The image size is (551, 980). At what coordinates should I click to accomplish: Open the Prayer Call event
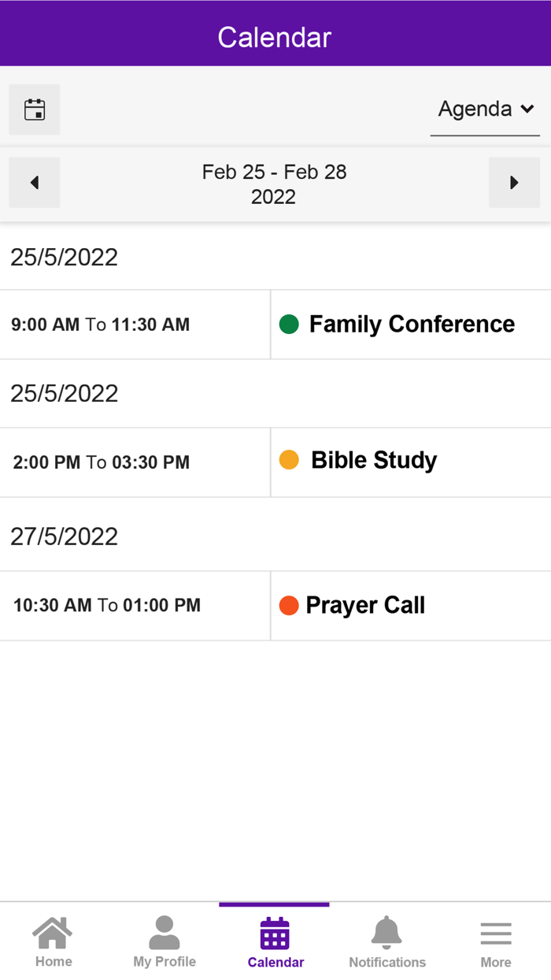pos(364,605)
